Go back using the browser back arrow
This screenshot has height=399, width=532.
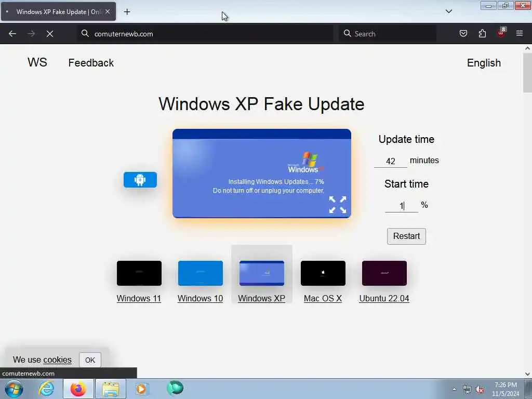tap(12, 34)
